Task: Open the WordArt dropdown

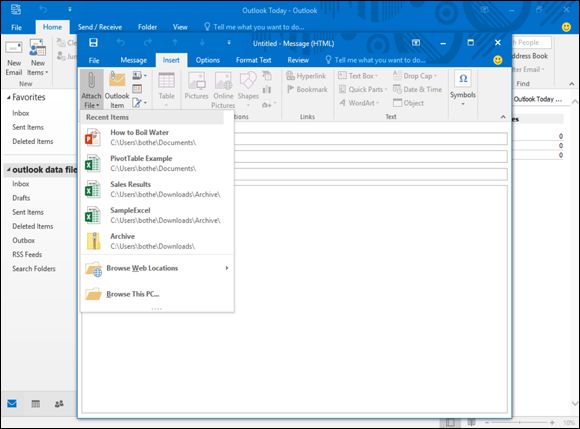Action: (x=359, y=103)
